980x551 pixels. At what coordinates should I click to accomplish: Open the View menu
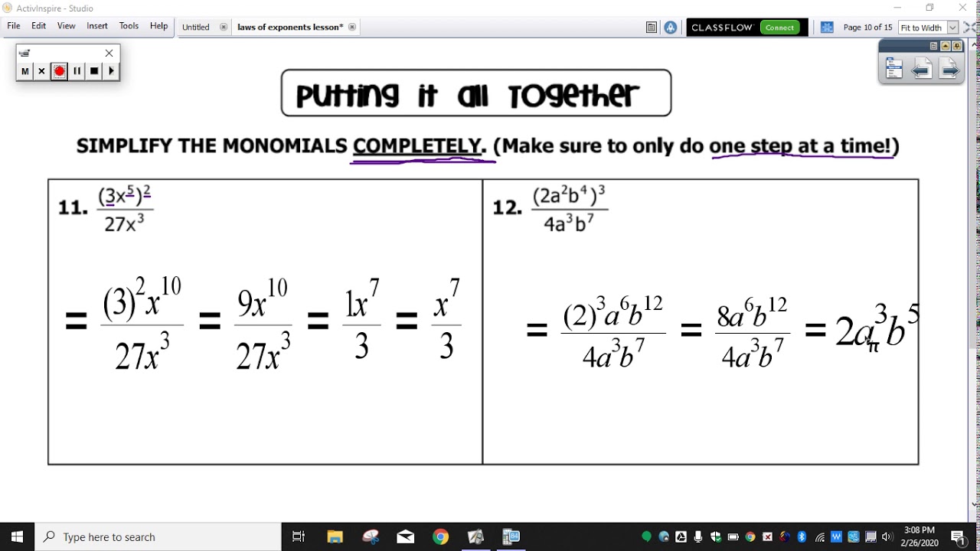tap(67, 26)
